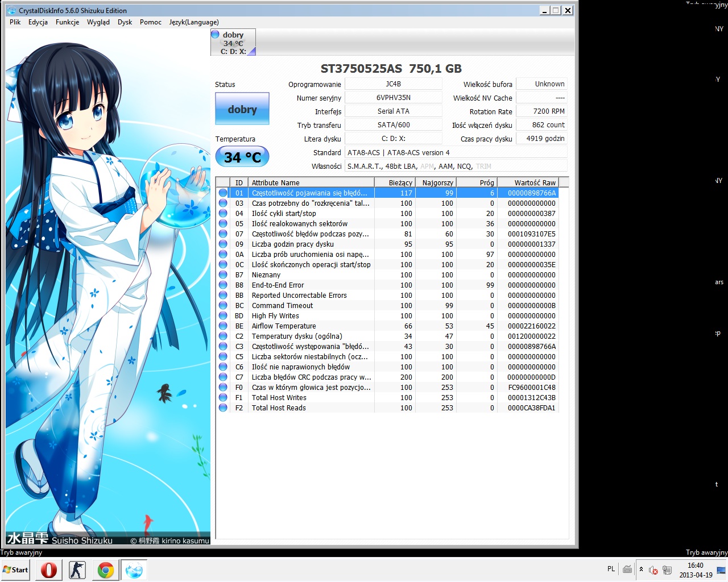Select the C: D: X: disk tab
This screenshot has width=728, height=582.
233,43
